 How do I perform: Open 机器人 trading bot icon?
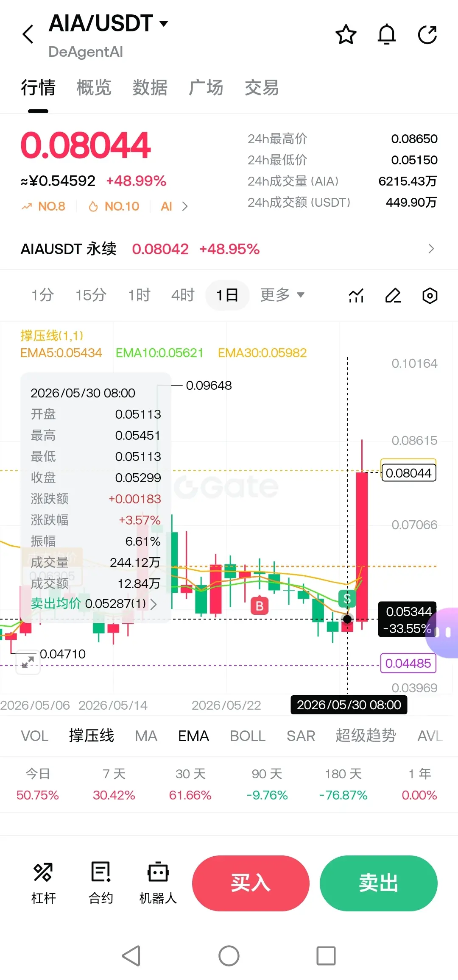158,883
